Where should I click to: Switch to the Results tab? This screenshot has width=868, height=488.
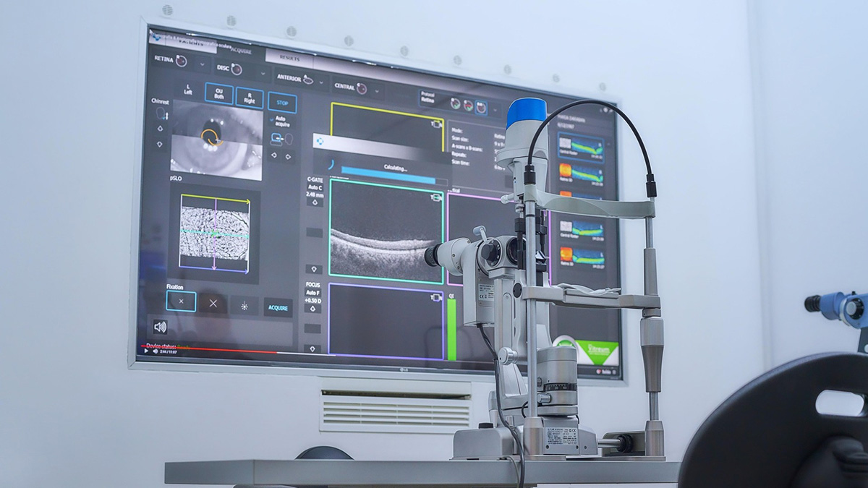click(x=289, y=58)
